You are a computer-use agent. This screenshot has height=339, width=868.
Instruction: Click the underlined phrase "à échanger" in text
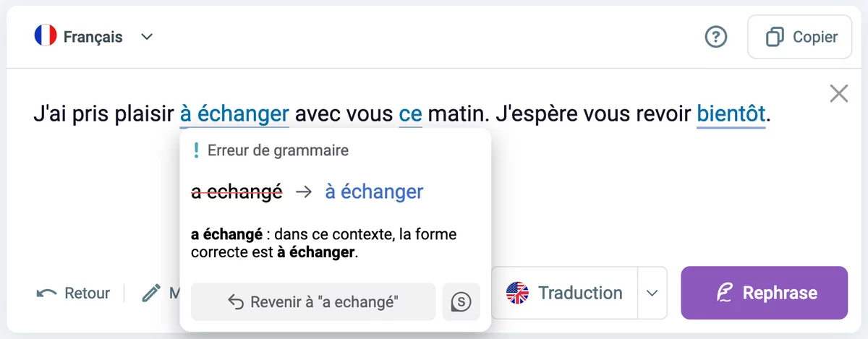[234, 113]
